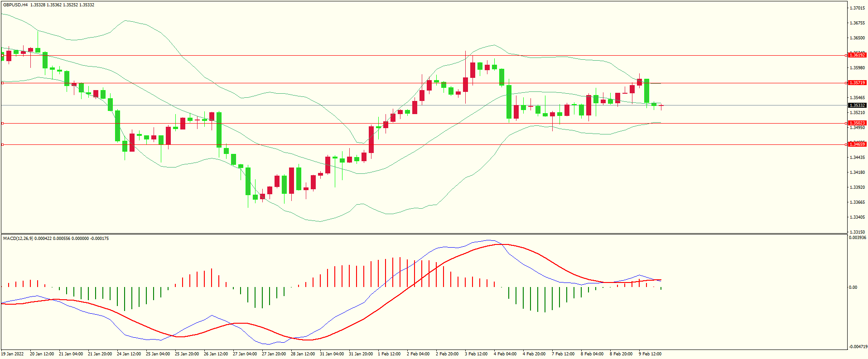Click the 9 Feb 12:00 time label
This screenshot has height=359, width=868.
click(x=650, y=354)
